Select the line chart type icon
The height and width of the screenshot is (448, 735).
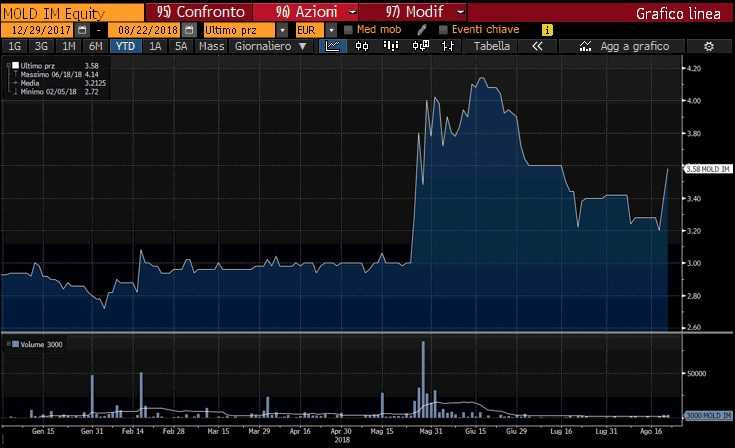[333, 46]
